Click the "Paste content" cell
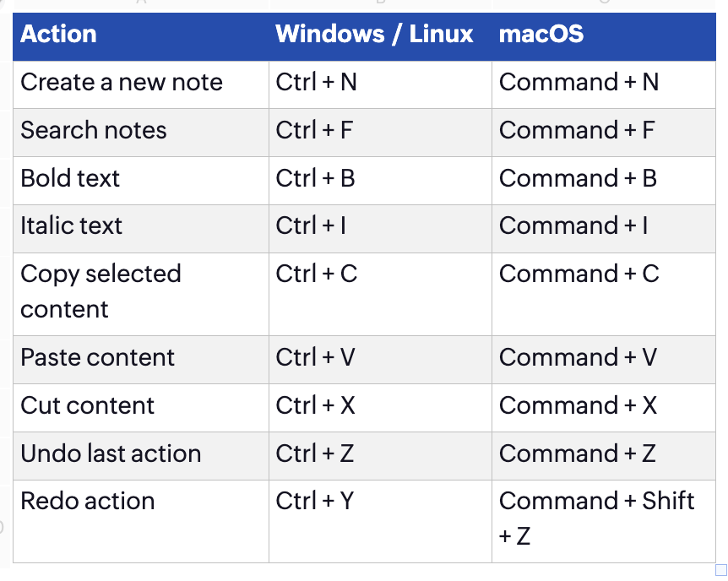 (x=97, y=357)
